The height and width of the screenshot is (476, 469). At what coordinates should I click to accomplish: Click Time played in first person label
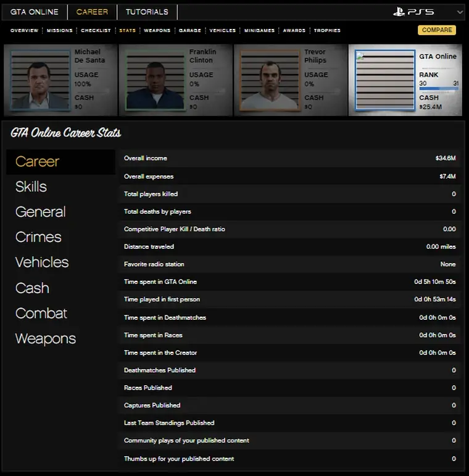coord(162,299)
